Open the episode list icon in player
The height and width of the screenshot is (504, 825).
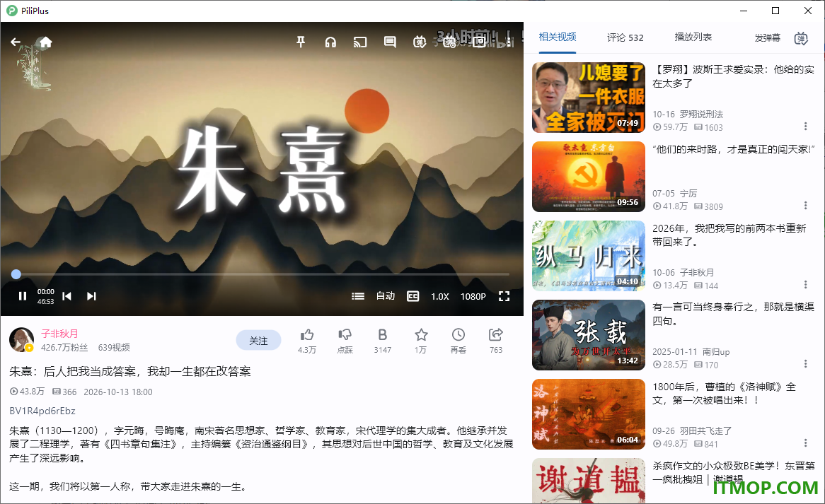click(x=358, y=296)
